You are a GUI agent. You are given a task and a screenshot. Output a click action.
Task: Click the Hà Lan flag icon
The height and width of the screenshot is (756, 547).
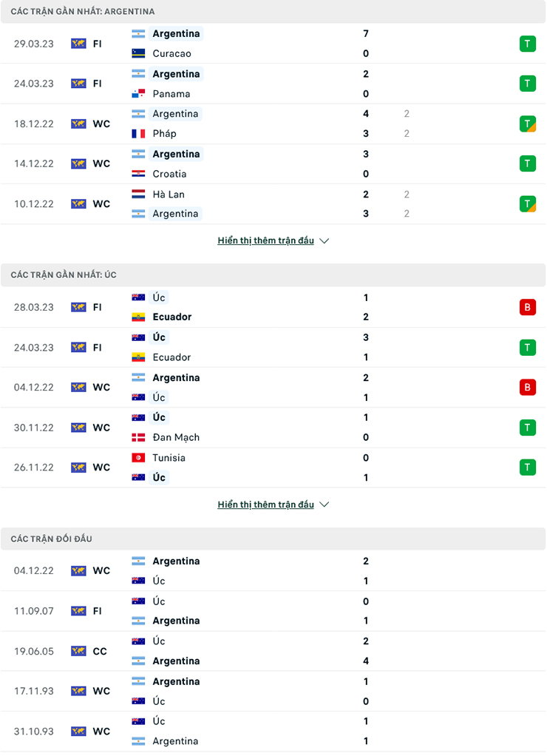click(140, 195)
